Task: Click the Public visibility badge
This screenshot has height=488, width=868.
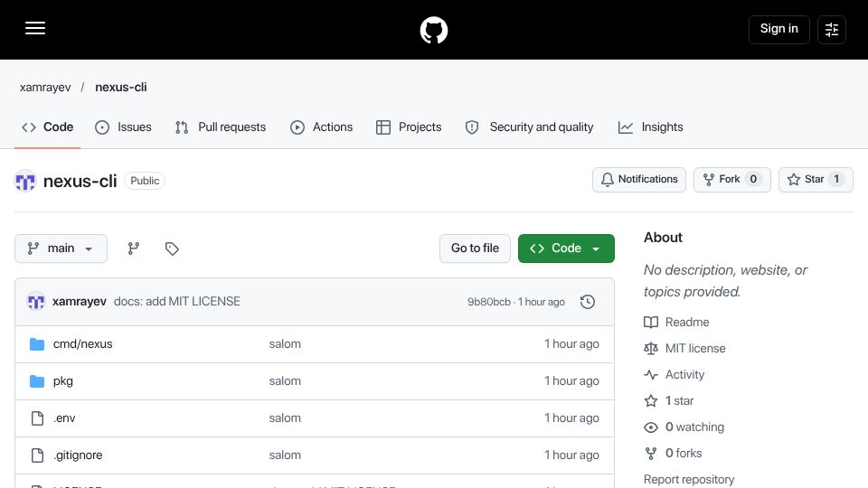Action: [x=145, y=181]
